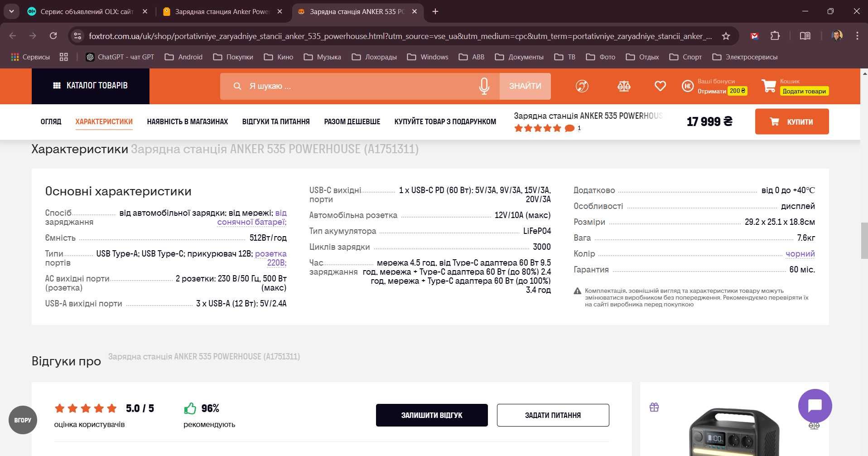The height and width of the screenshot is (456, 868).
Task: Open the Документы bookmarks folder
Action: [x=519, y=57]
